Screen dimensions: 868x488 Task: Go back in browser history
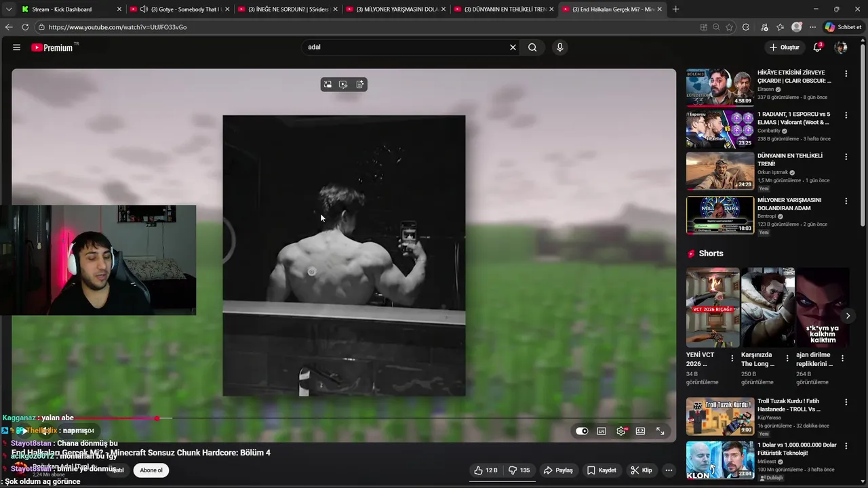[9, 27]
